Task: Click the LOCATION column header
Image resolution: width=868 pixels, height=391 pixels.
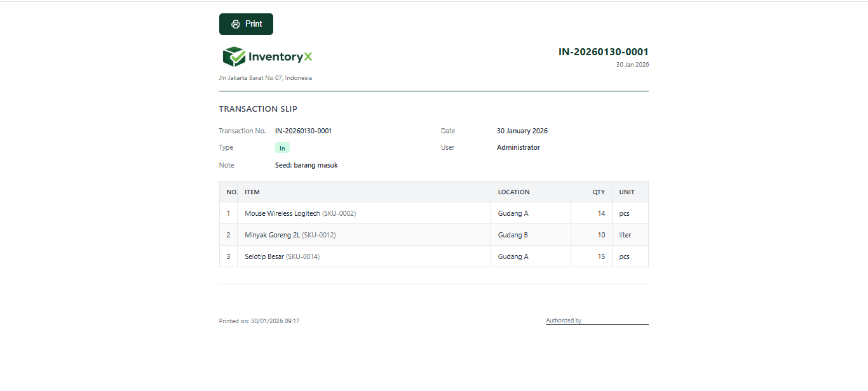Action: [513, 192]
